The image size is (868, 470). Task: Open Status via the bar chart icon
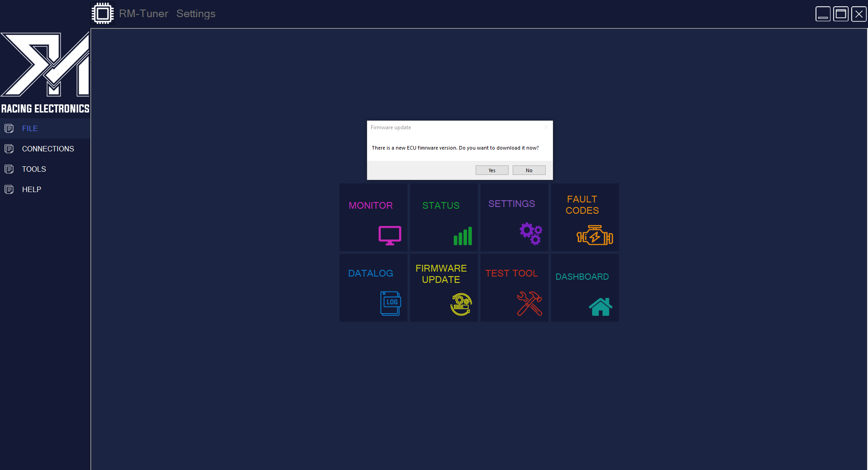tap(462, 236)
